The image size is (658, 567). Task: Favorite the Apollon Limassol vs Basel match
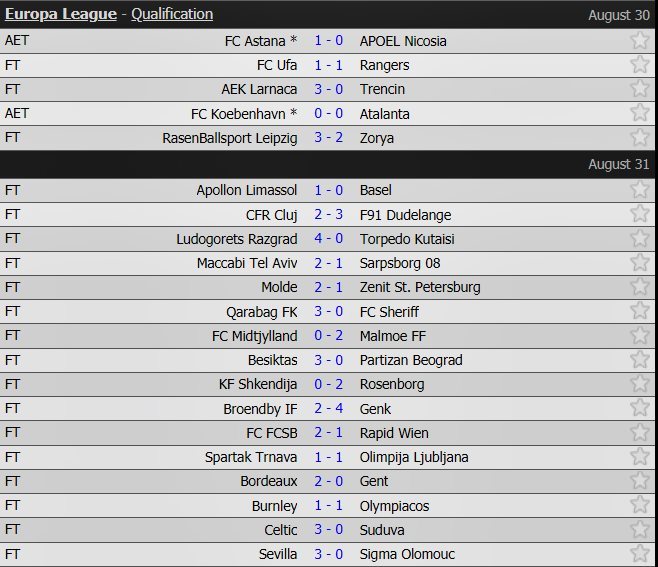[639, 190]
